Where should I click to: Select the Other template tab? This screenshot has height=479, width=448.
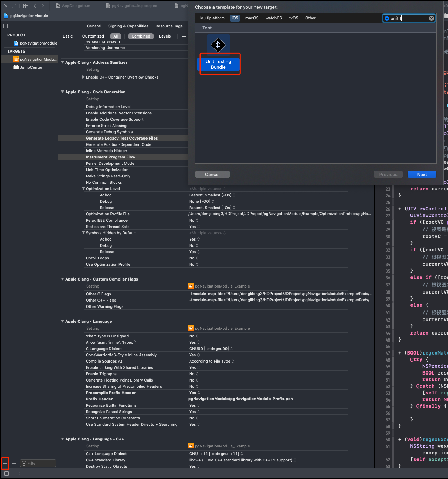tap(310, 18)
